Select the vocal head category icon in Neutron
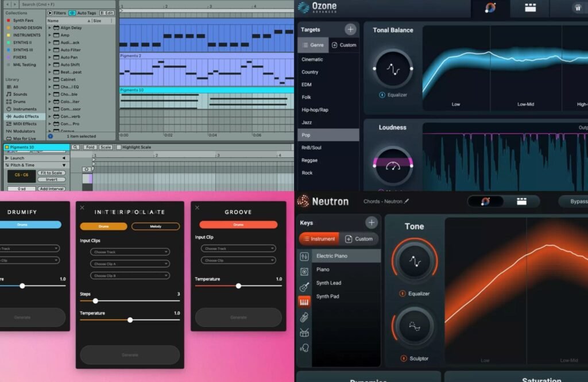This screenshot has height=382, width=588. pyautogui.click(x=304, y=348)
